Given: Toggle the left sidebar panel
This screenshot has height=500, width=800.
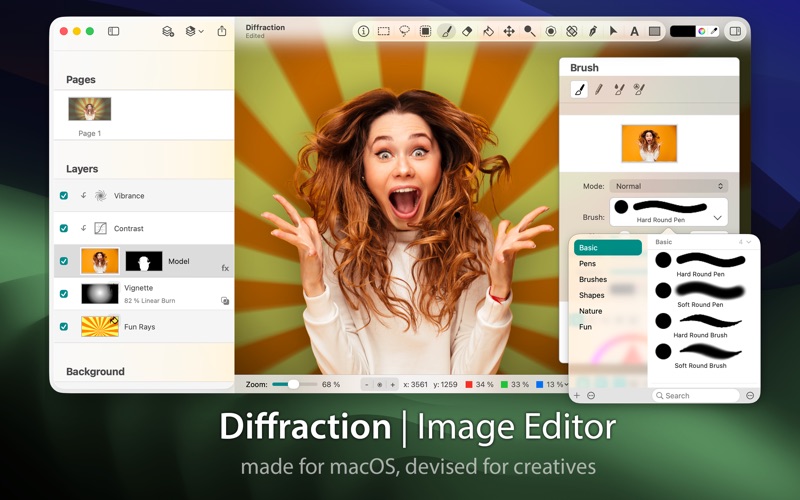Looking at the screenshot, I should 113,31.
